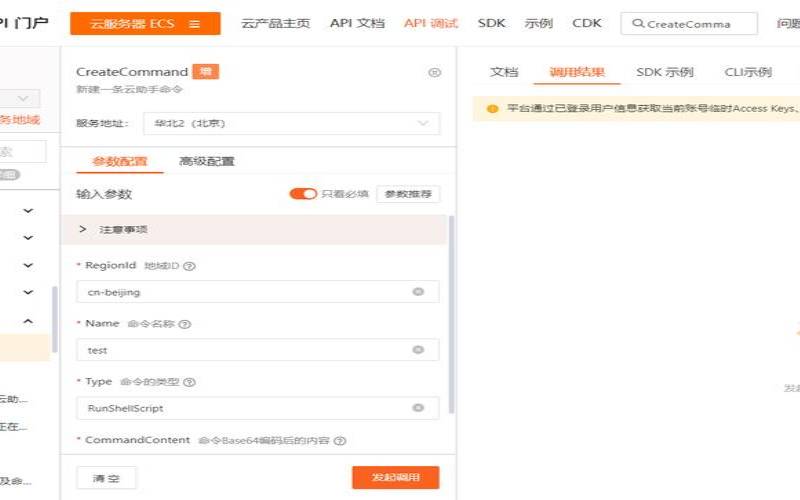Click the hamburger icon in ECS button
The width and height of the screenshot is (800, 500).
coord(194,24)
